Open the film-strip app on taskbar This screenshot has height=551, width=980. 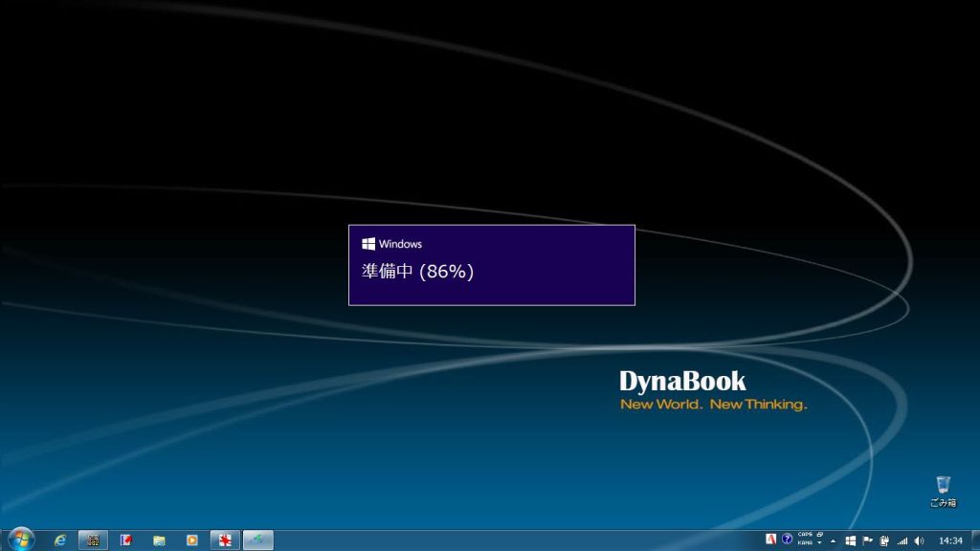(x=93, y=540)
